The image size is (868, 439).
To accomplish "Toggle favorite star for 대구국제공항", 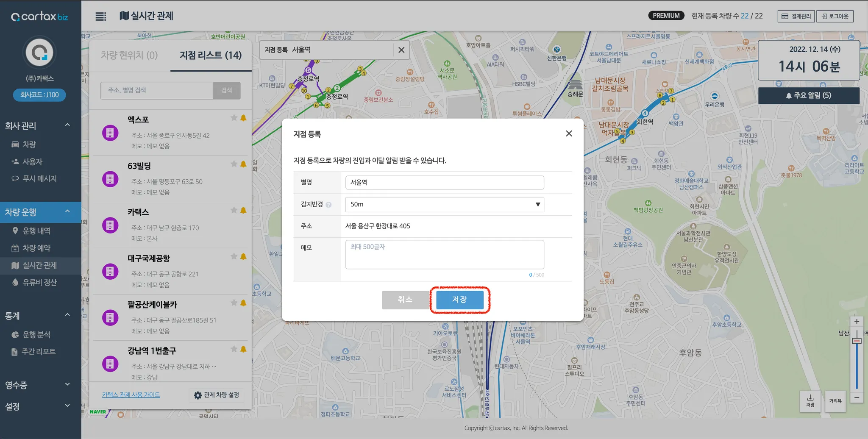I will tap(234, 256).
